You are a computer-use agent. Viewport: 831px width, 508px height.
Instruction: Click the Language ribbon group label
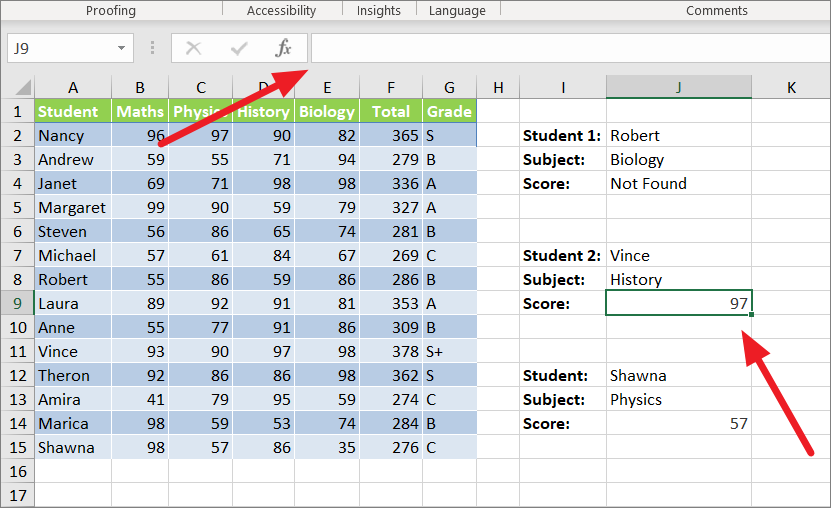pyautogui.click(x=457, y=11)
